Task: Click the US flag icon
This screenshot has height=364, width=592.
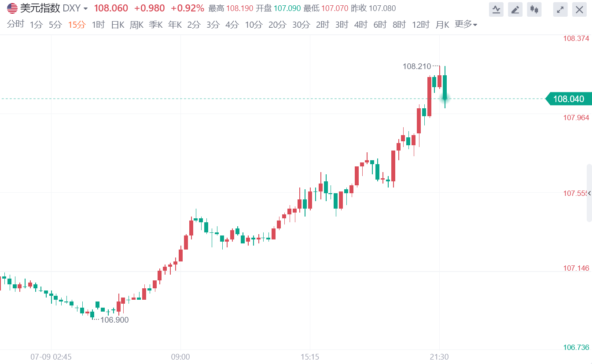Action: coord(12,8)
